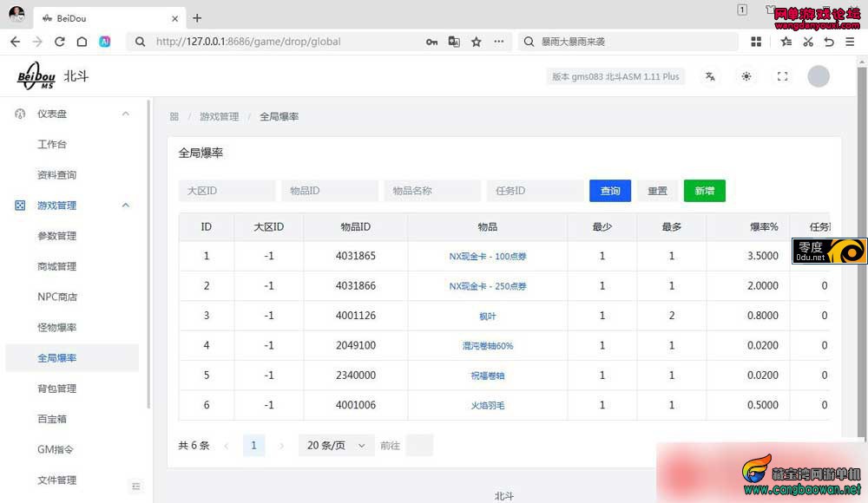The image size is (868, 503).
Task: Open the 20条/页 page size dropdown
Action: click(x=337, y=446)
